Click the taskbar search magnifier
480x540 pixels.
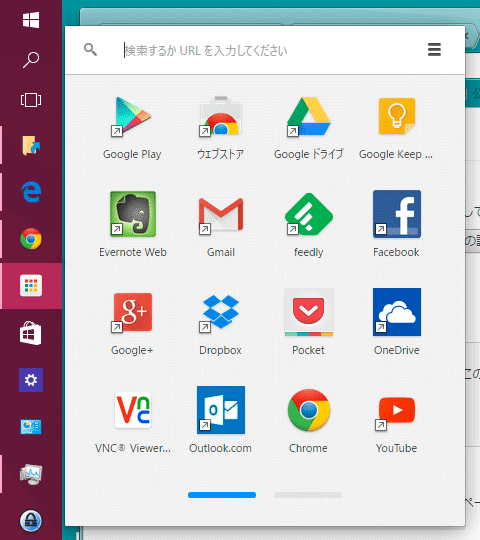click(x=31, y=60)
